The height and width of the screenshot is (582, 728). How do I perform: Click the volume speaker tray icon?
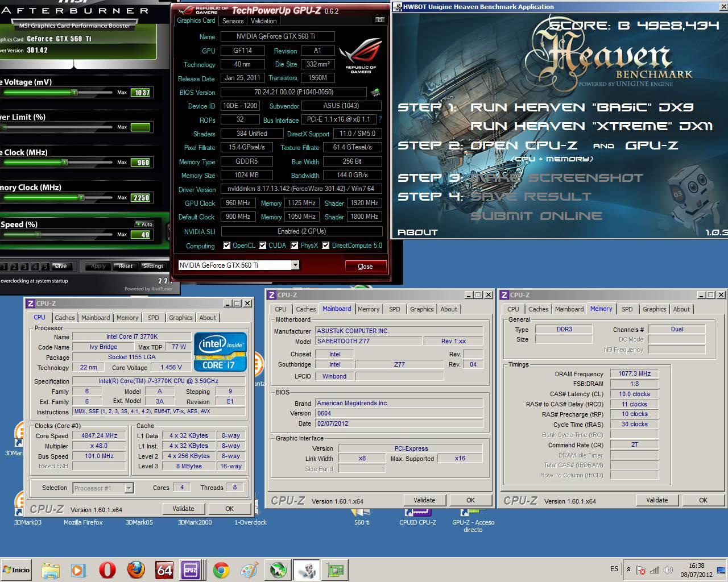tap(668, 570)
